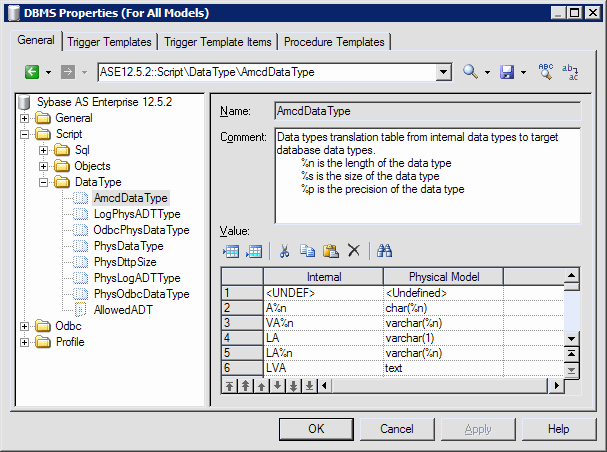Click the move row to bottom arrow
The image size is (607, 452).
click(309, 386)
